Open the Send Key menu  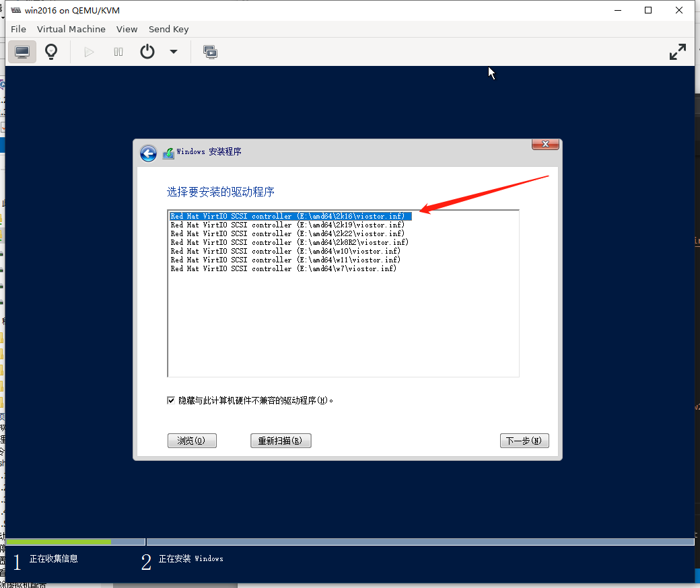click(168, 29)
